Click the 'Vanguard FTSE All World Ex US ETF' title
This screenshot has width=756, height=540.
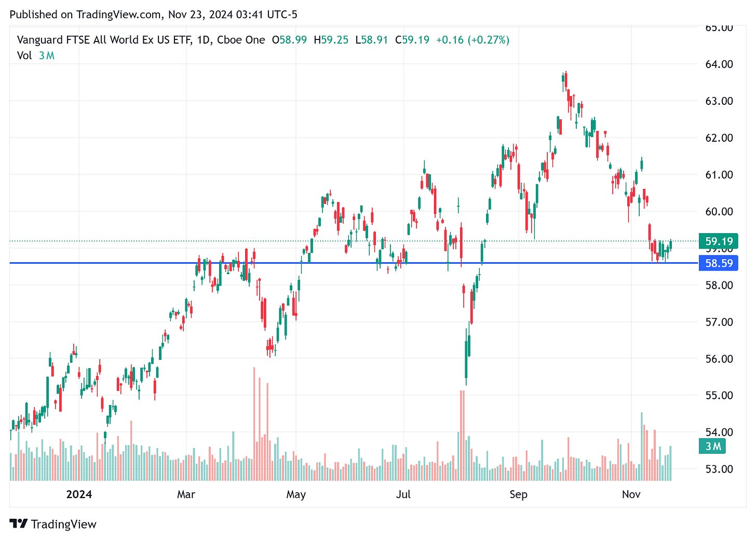pos(105,40)
